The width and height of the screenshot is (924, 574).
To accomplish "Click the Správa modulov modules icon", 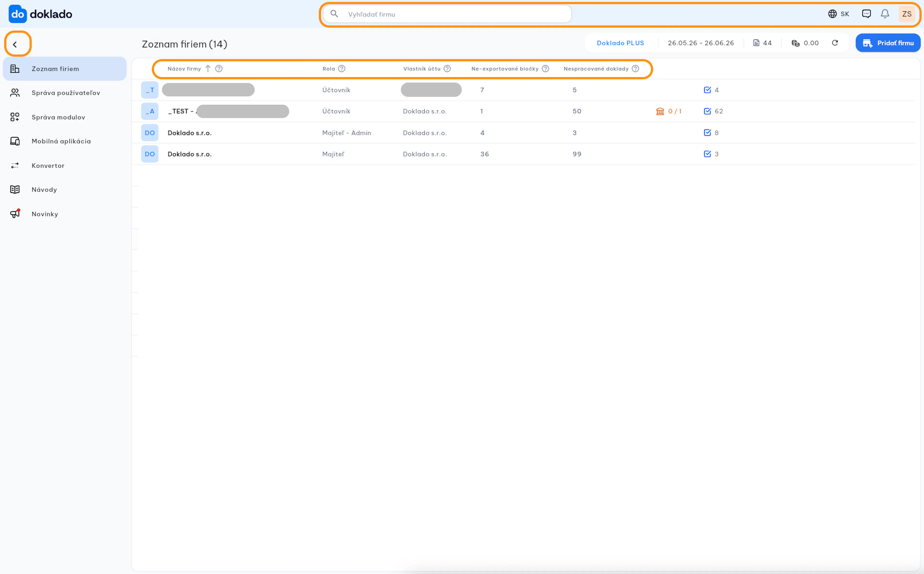I will tap(15, 117).
